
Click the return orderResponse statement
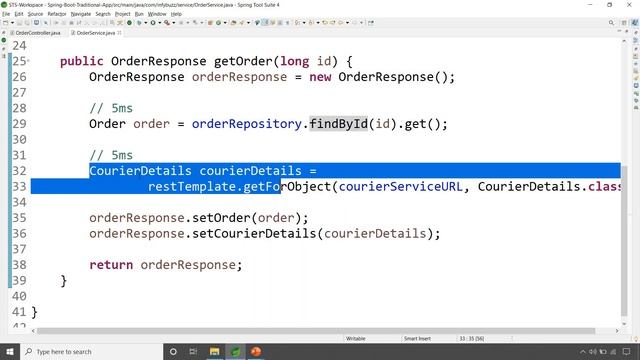pos(166,265)
